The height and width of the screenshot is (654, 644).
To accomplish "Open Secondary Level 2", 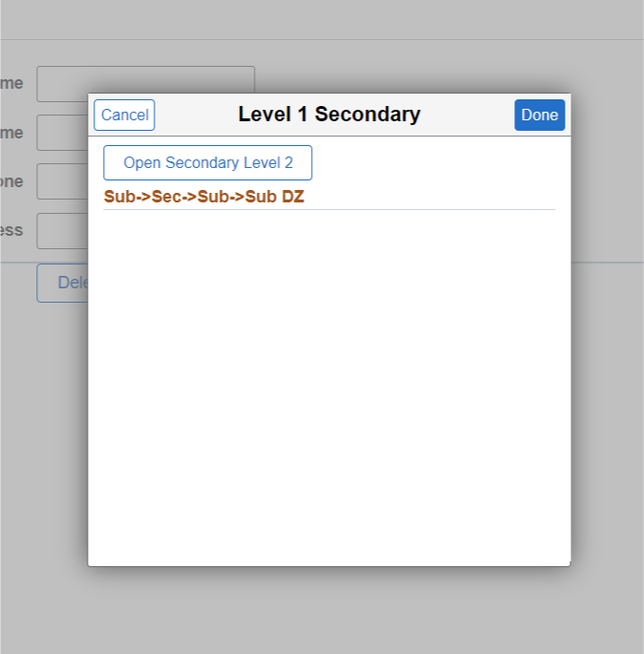I will tap(208, 162).
